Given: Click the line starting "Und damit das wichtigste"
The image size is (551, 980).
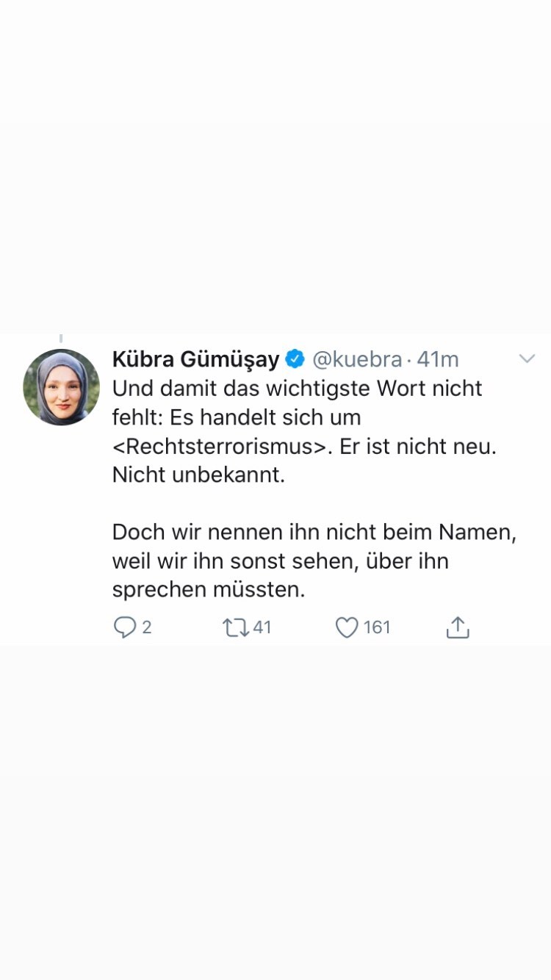Looking at the screenshot, I should 297,388.
